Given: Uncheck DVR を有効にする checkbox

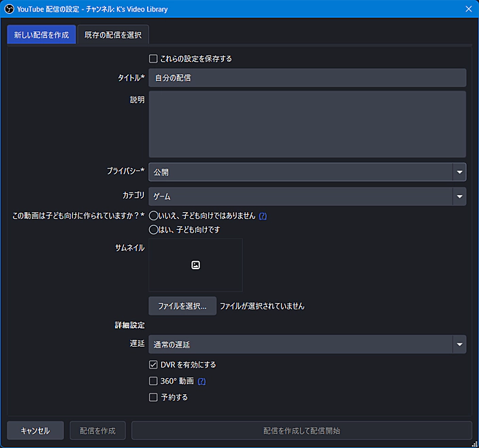Looking at the screenshot, I should (153, 365).
